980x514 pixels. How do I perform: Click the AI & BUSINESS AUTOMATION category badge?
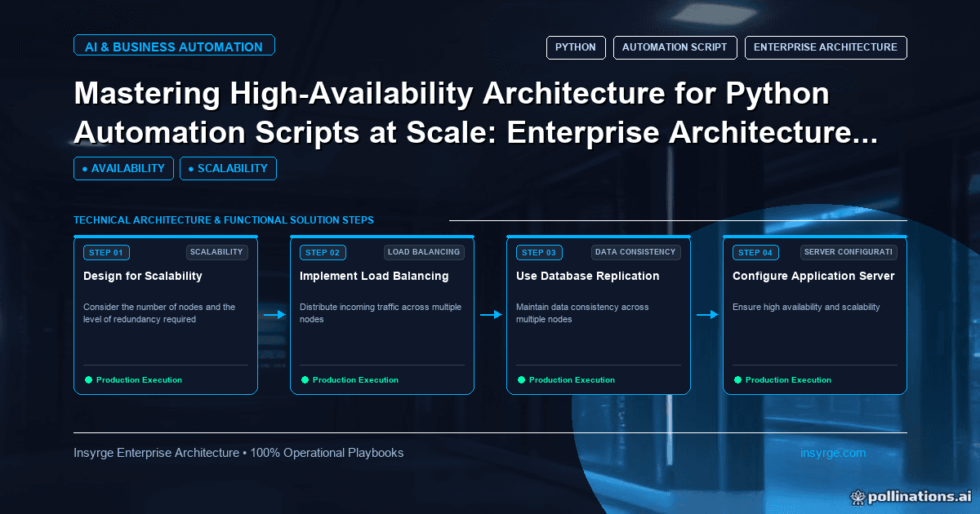pos(174,47)
